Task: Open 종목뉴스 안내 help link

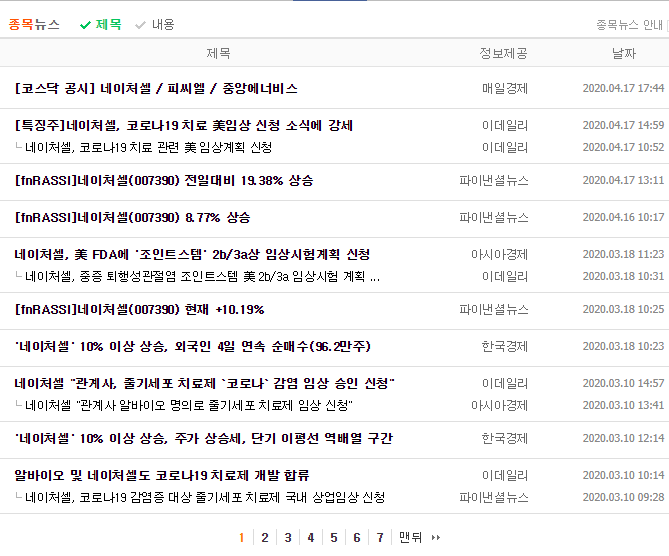Action: click(x=629, y=25)
